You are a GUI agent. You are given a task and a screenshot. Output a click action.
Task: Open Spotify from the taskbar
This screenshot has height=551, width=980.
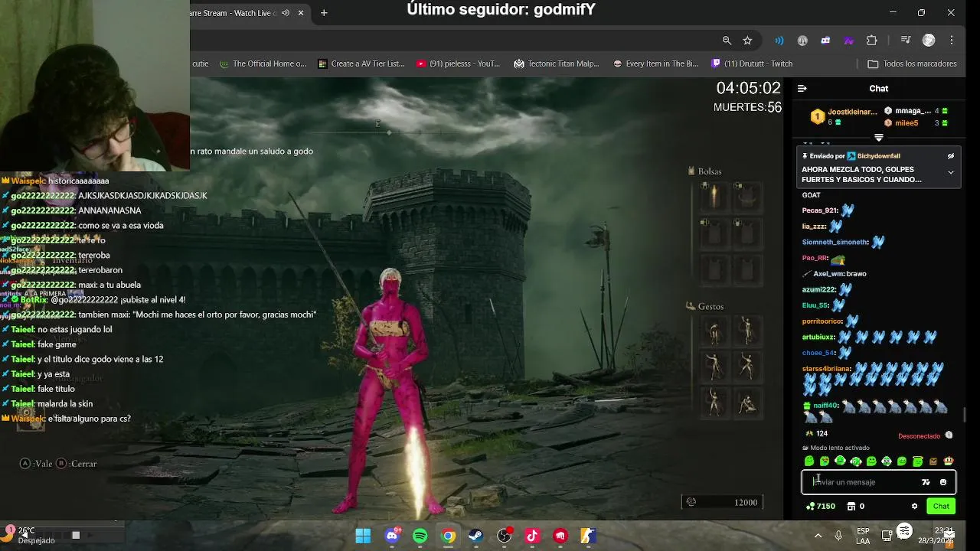(420, 536)
